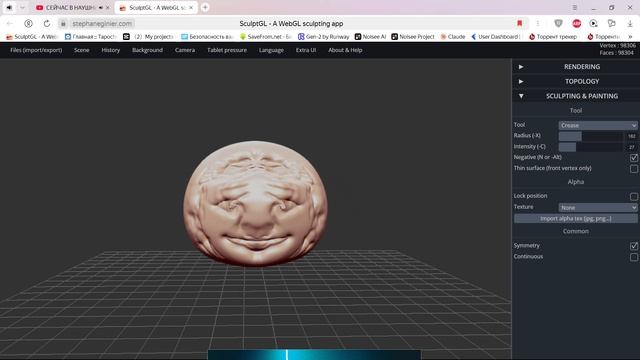This screenshot has width=640, height=360.
Task: Adjust the Radius slider
Action: [591, 136]
